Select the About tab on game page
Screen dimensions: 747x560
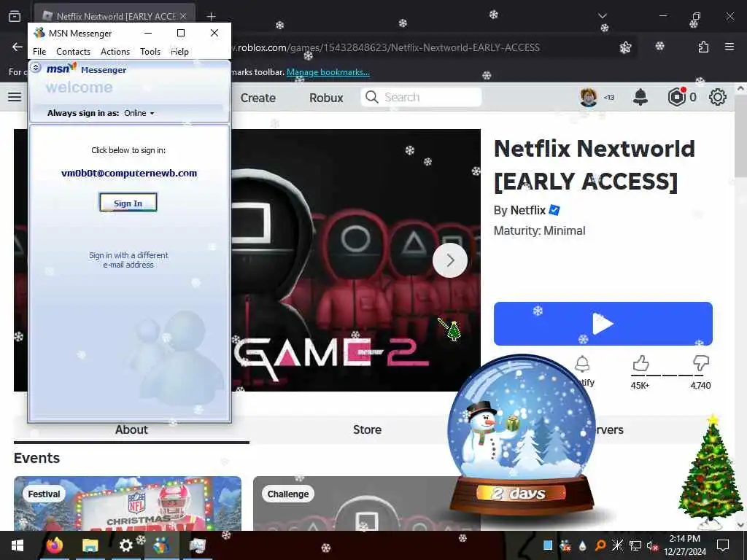[131, 429]
